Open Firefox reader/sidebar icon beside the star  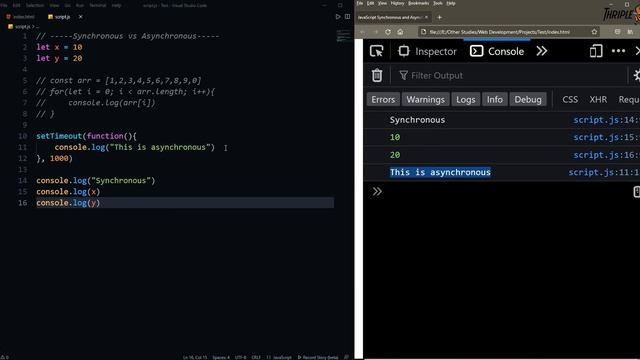pos(617,32)
